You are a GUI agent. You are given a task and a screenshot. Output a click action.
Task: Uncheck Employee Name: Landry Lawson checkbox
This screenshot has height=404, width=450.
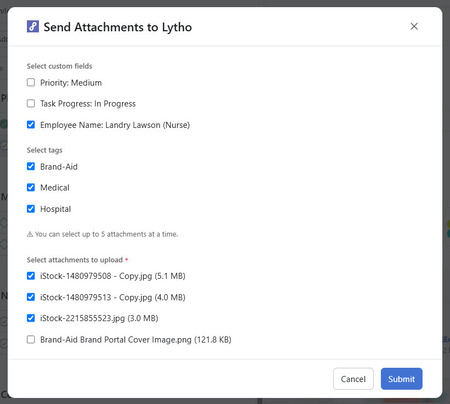tap(31, 125)
